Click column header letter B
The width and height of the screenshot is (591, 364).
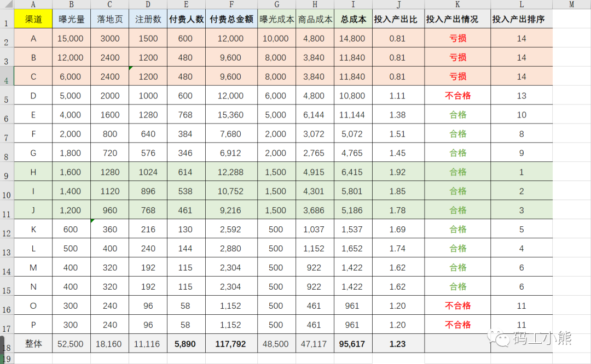[71, 4]
